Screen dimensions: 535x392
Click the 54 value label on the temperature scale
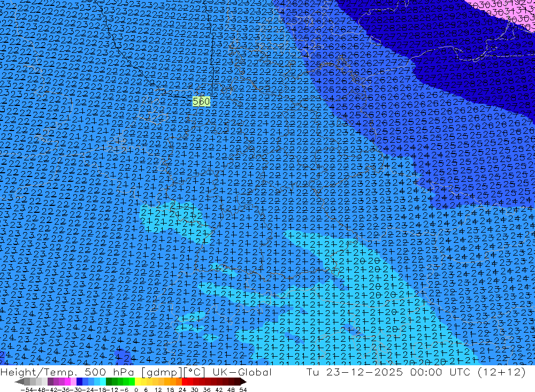pos(243,390)
